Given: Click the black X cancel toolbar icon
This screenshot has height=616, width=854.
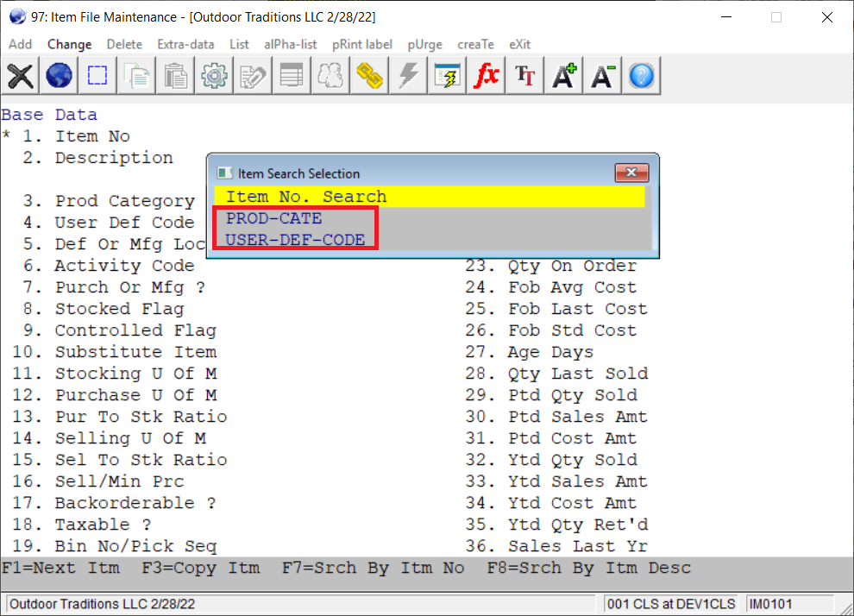Looking at the screenshot, I should click(21, 76).
